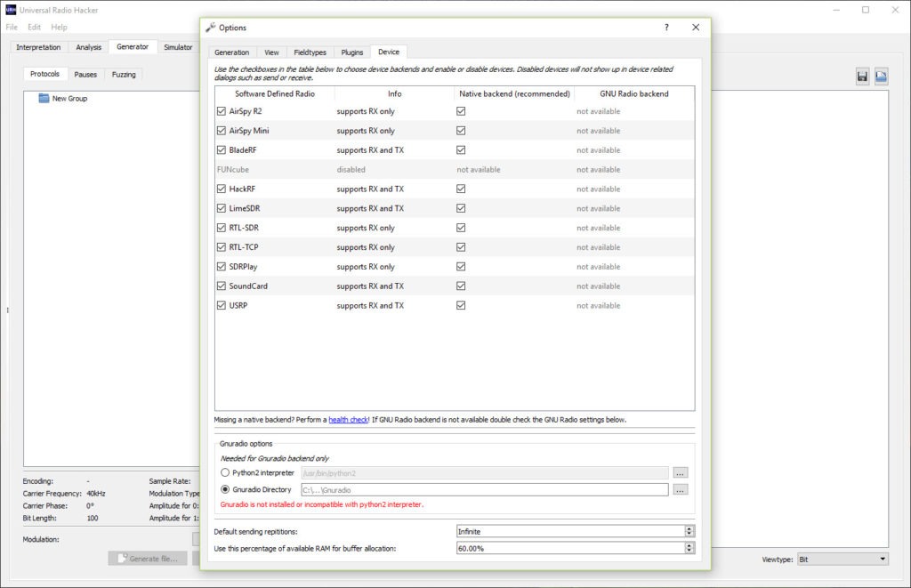The width and height of the screenshot is (911, 588).
Task: Toggle native backend checkbox for BladeRF
Action: click(x=461, y=150)
